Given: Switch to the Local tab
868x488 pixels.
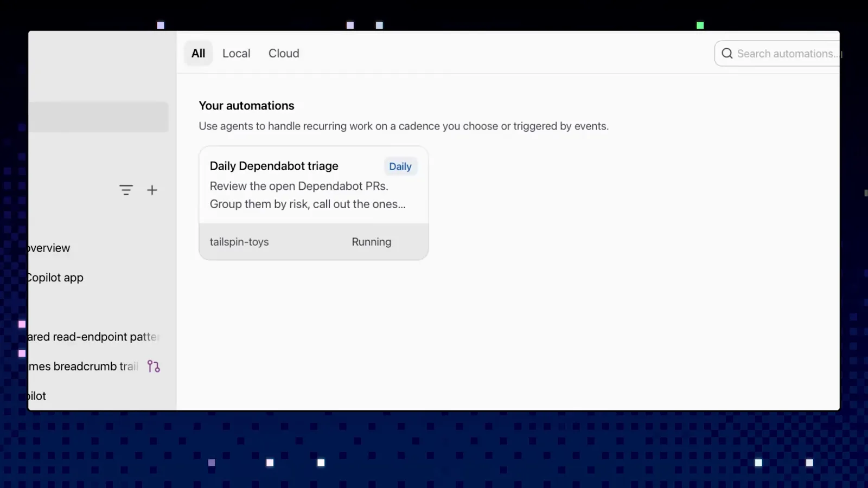Looking at the screenshot, I should [x=236, y=53].
